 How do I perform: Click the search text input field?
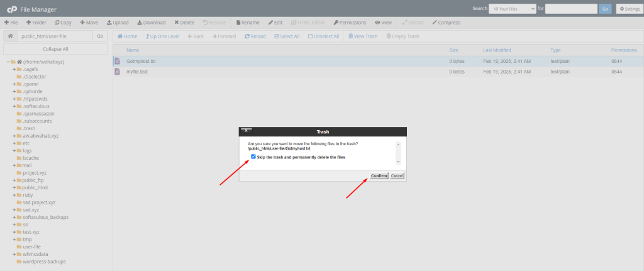pos(571,9)
